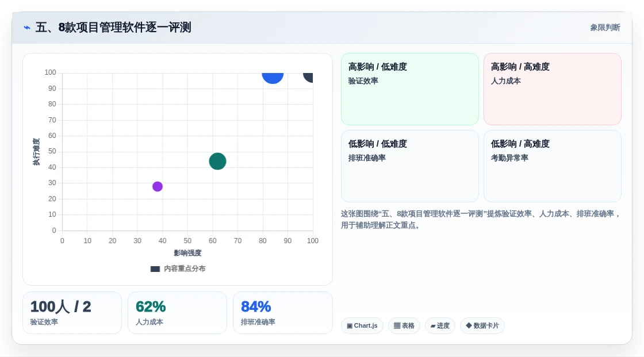Click the lightning icon beside the section title
Viewport: 644px width, 357px height.
[27, 28]
